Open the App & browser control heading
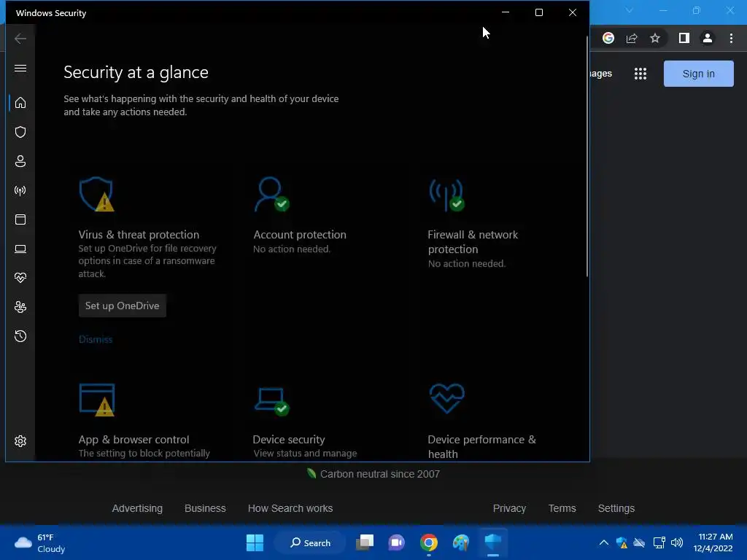The image size is (747, 560). [x=134, y=440]
